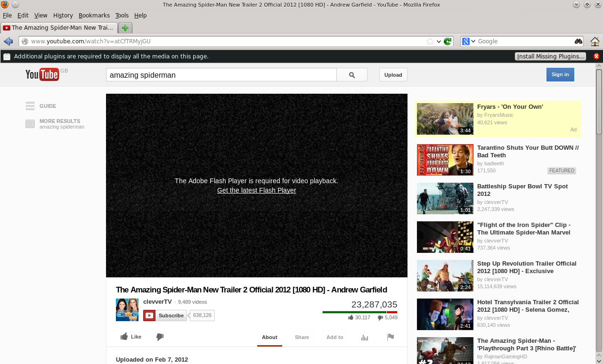This screenshot has height=364, width=603.
Task: Click the 9,489 videos link
Action: pyautogui.click(x=192, y=302)
